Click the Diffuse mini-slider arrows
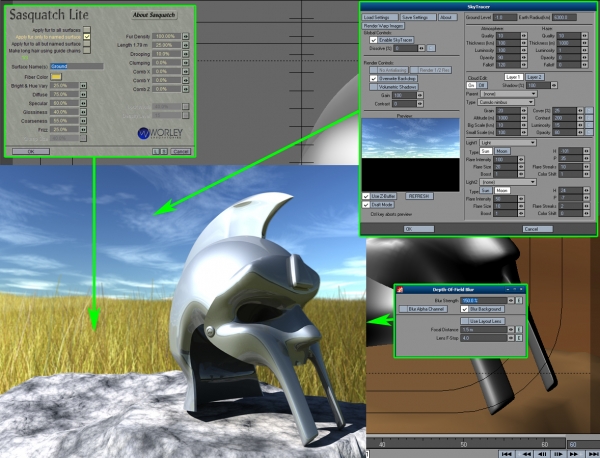The height and width of the screenshot is (458, 600). (x=83, y=94)
